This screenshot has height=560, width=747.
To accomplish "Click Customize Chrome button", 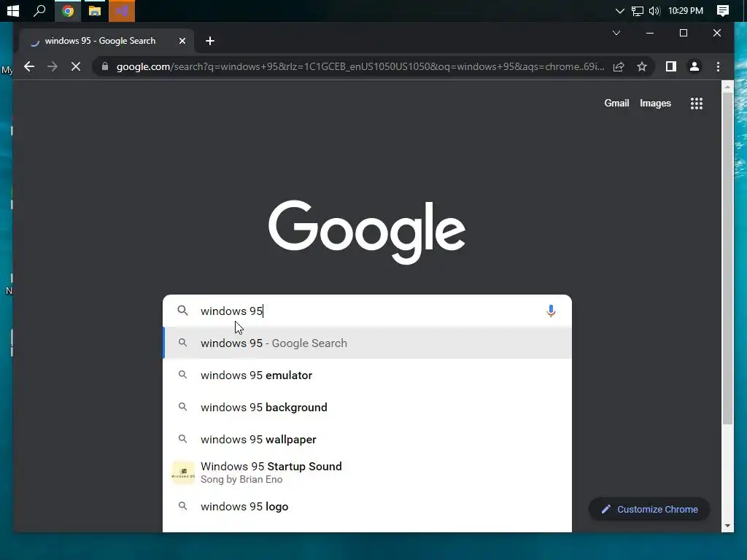I will pyautogui.click(x=649, y=509).
